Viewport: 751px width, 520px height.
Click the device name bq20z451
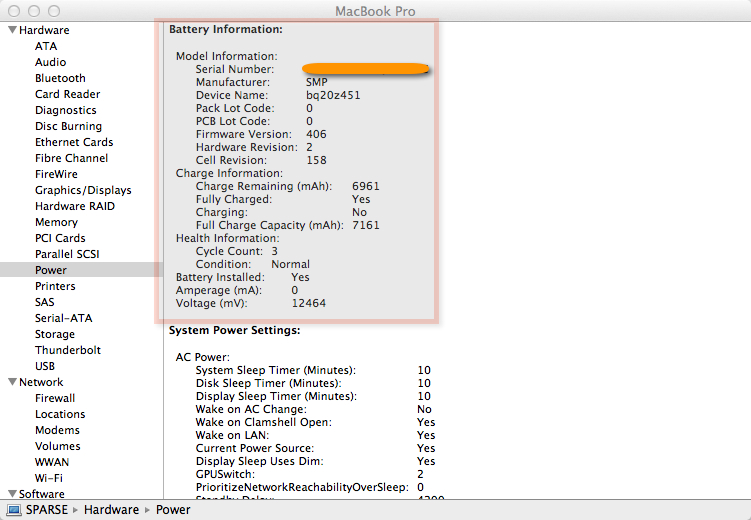point(333,95)
